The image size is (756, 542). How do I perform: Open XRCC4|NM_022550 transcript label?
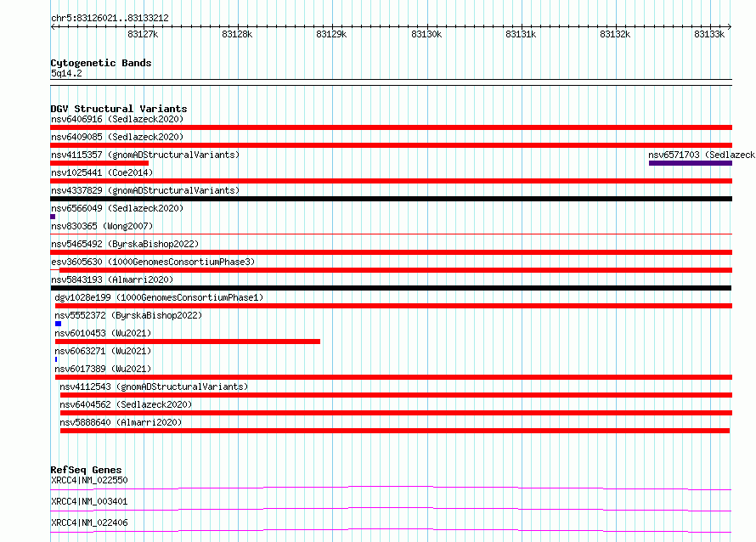(89, 480)
